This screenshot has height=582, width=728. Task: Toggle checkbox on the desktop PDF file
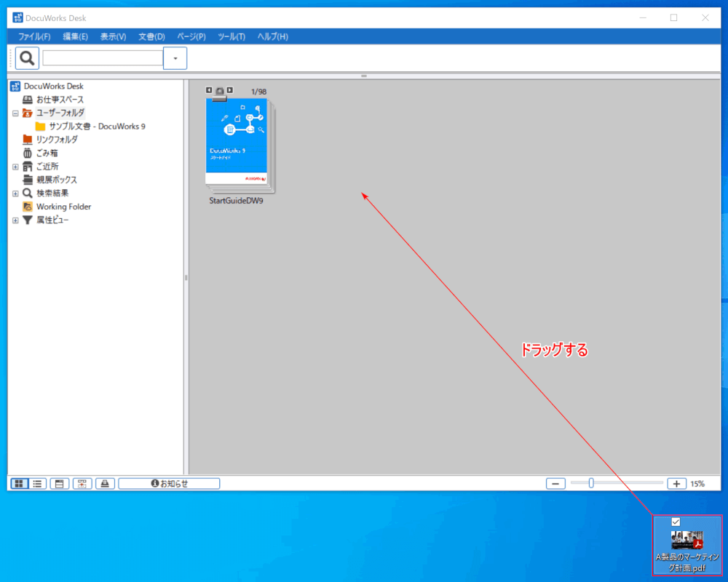click(x=676, y=522)
